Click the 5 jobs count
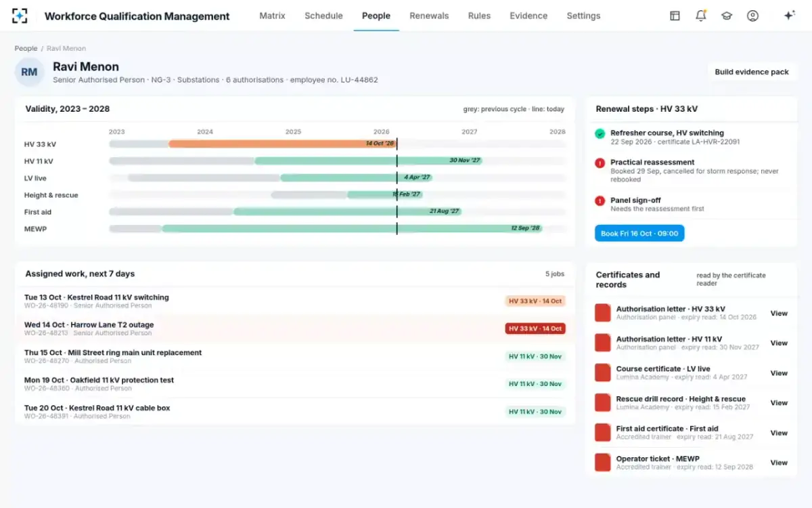The width and height of the screenshot is (812, 508). point(555,274)
